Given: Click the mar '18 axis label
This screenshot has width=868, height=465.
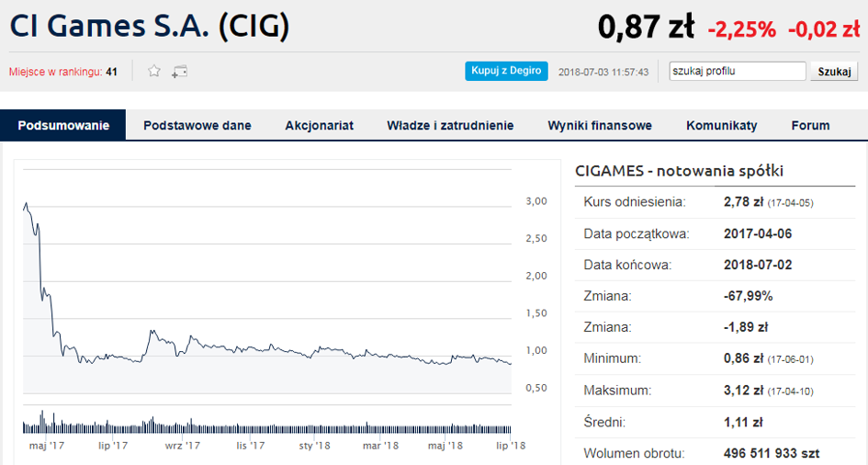Looking at the screenshot, I should 380,446.
